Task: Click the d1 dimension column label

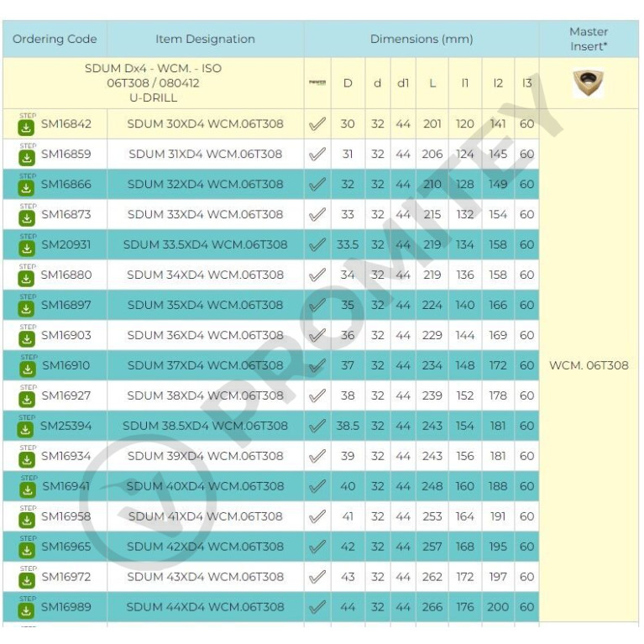Action: coord(403,83)
